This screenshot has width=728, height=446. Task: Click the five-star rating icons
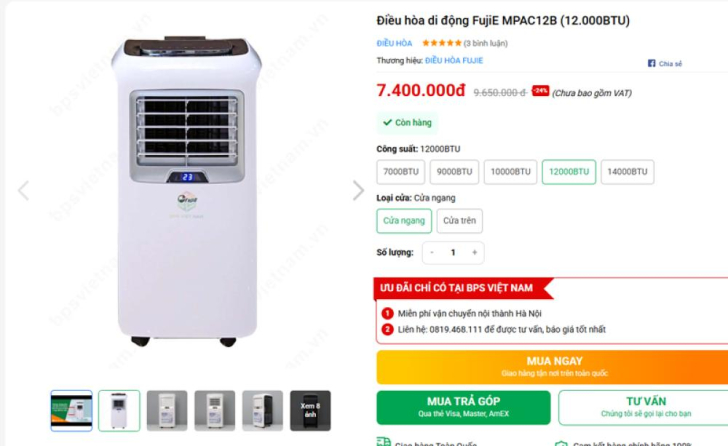(x=442, y=43)
